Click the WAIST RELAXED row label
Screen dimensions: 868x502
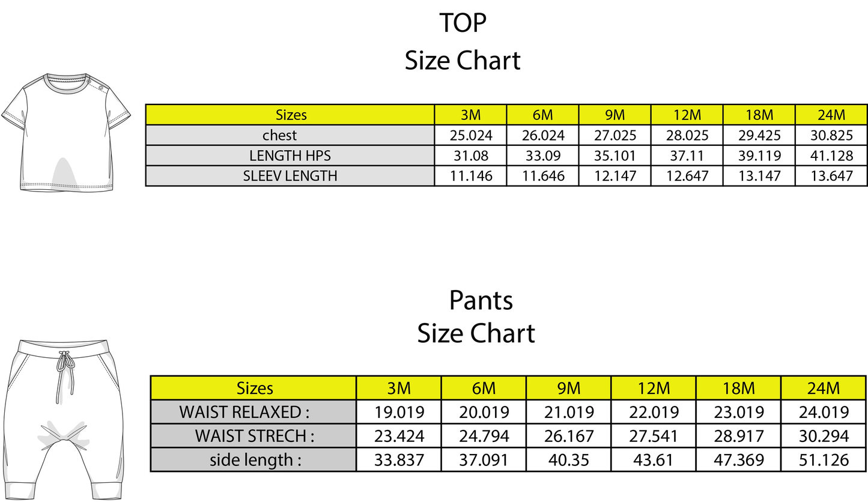pyautogui.click(x=244, y=412)
